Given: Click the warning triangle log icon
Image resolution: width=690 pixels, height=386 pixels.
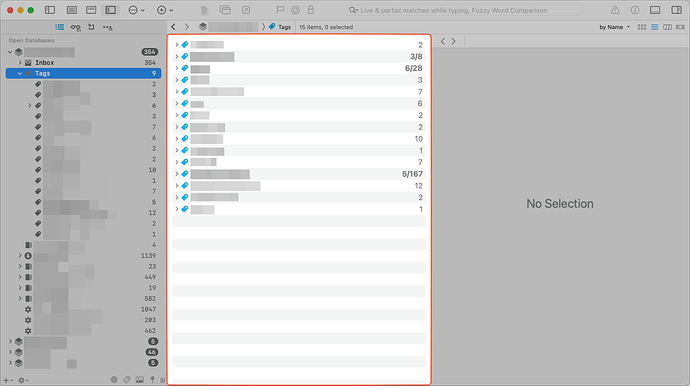Looking at the screenshot, I should (615, 10).
